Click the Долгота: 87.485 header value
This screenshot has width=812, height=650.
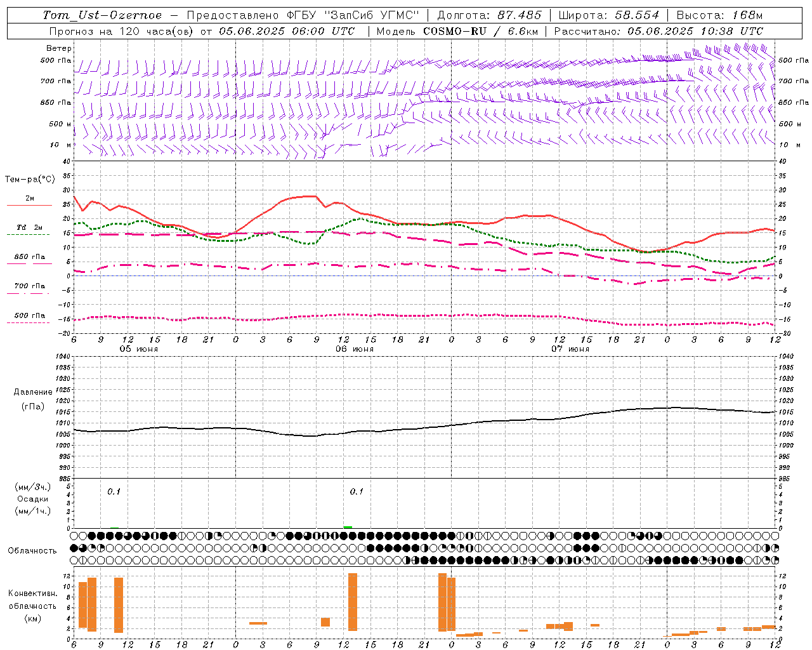coord(489,15)
